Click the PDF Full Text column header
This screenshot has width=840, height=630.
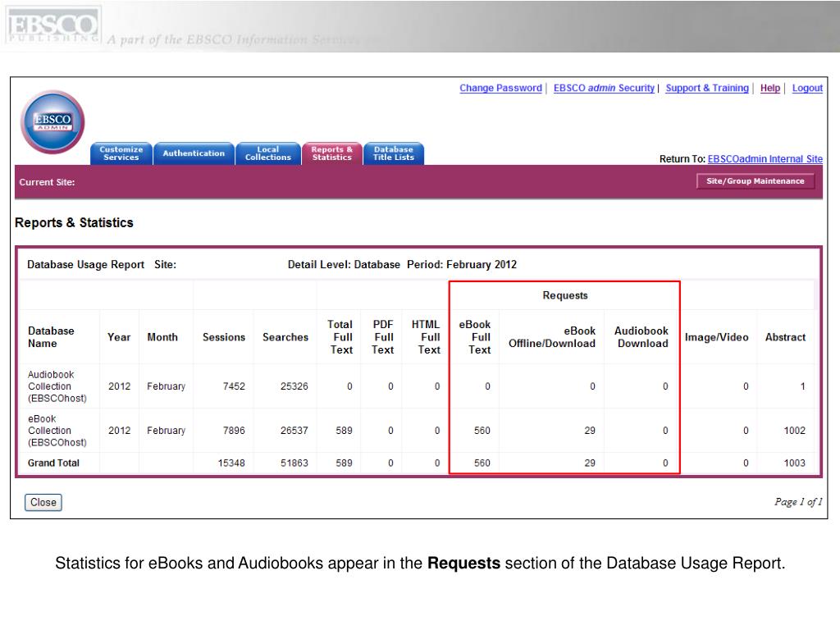tap(383, 337)
